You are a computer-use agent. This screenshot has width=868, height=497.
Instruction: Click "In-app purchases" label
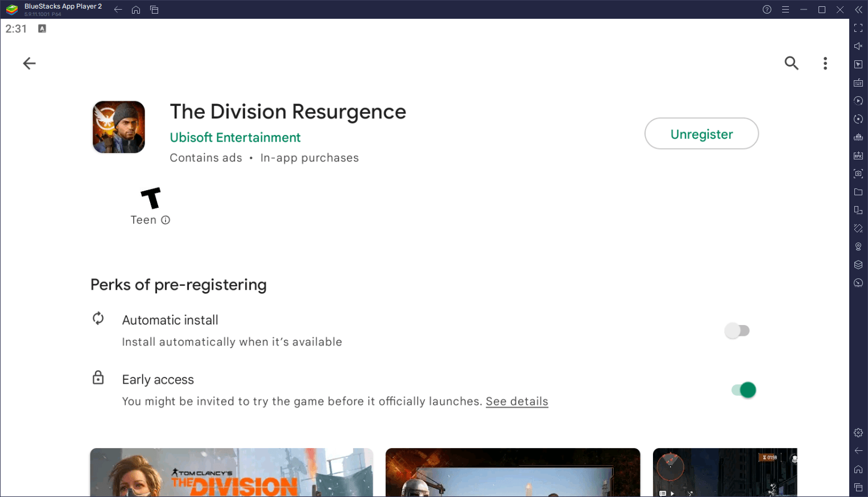(x=309, y=158)
